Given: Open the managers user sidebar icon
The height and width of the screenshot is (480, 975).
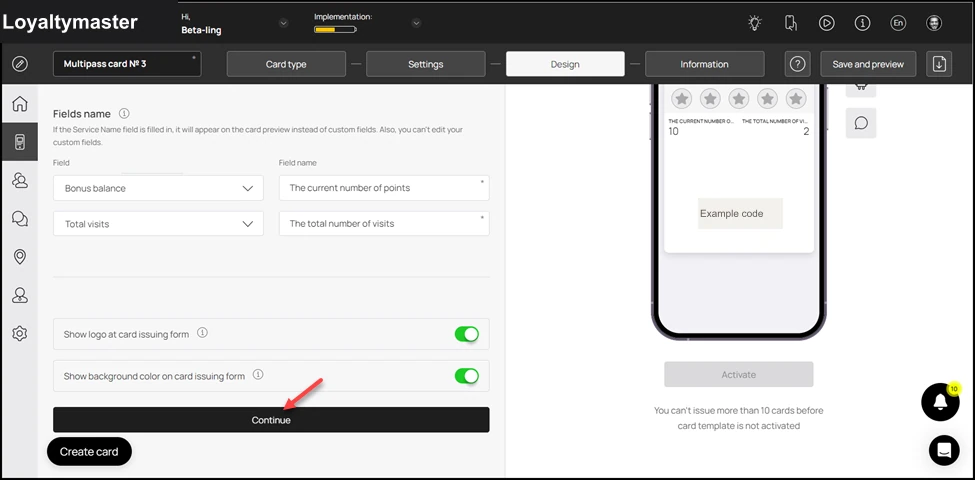Looking at the screenshot, I should [x=20, y=295].
